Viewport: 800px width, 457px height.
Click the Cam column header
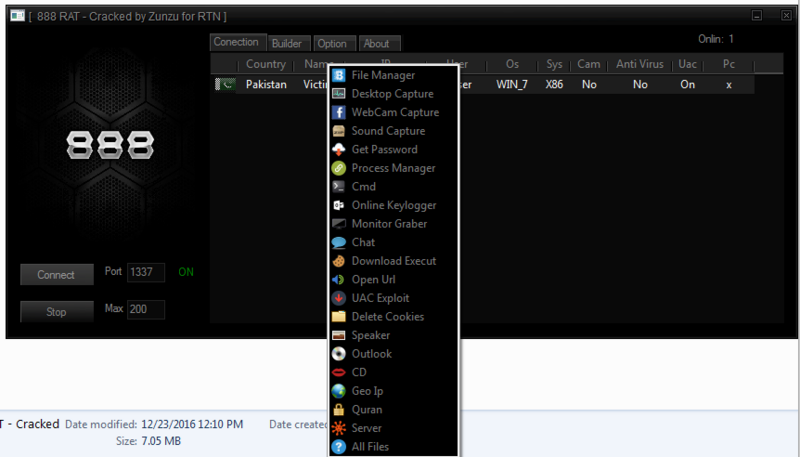point(589,64)
